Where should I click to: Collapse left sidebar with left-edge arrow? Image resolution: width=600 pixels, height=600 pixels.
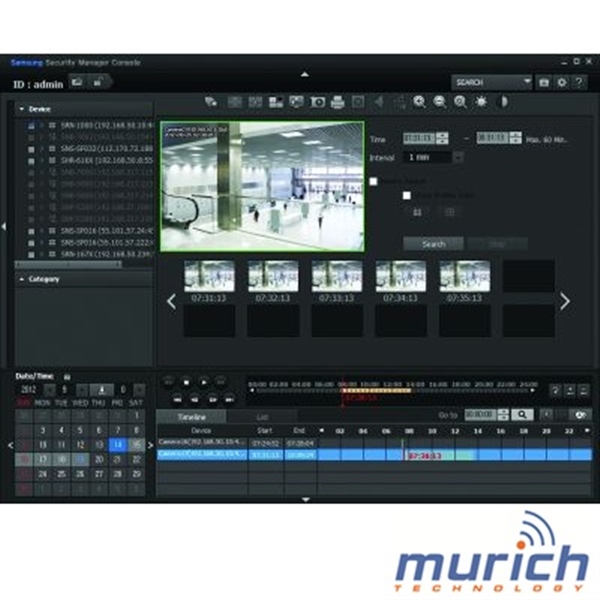(4, 227)
